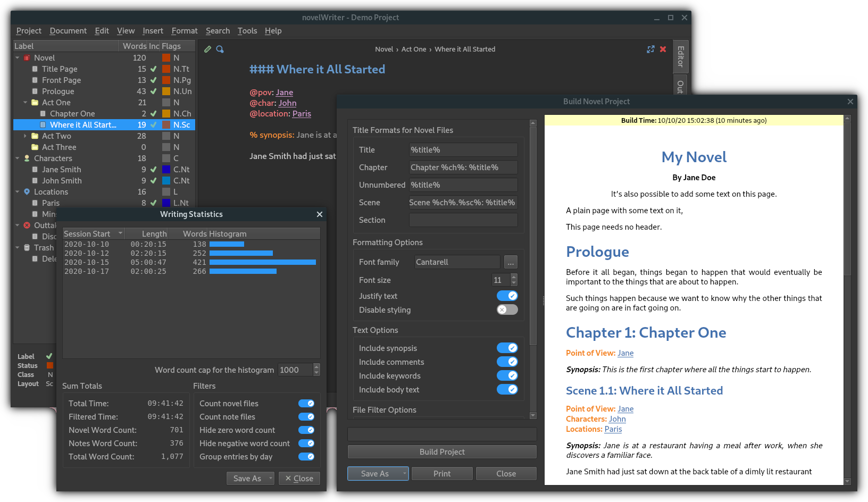This screenshot has width=868, height=502.
Task: Click the Build Project button
Action: [442, 452]
